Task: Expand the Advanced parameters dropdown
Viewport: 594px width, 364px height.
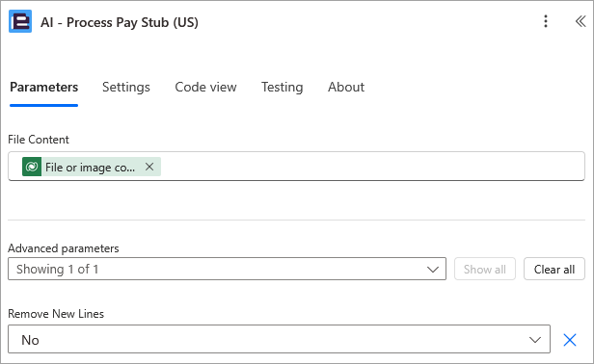Action: pos(227,269)
